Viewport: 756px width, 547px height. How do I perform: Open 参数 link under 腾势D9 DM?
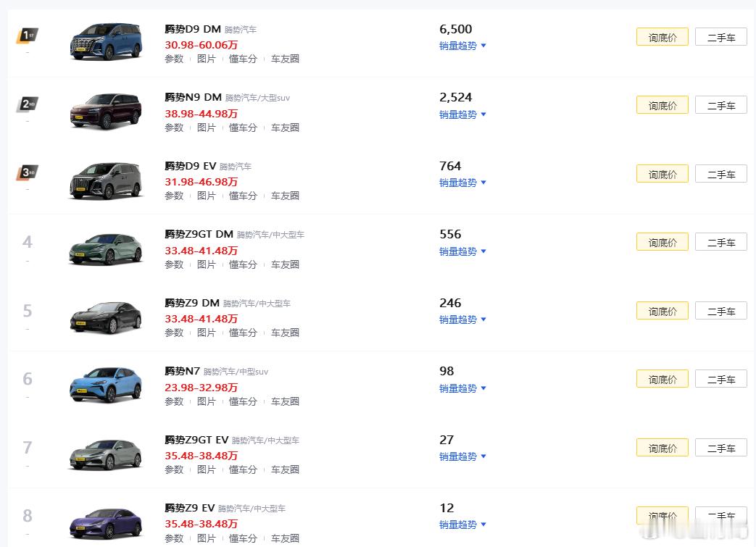click(174, 59)
